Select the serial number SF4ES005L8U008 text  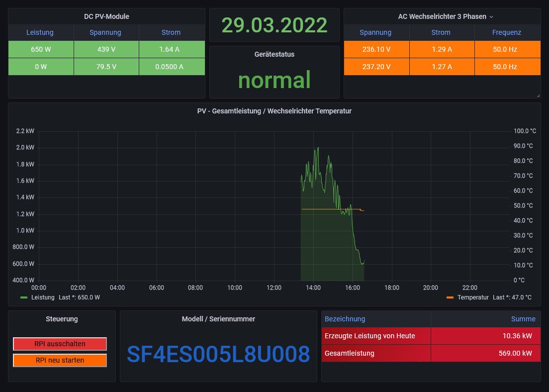tap(218, 354)
